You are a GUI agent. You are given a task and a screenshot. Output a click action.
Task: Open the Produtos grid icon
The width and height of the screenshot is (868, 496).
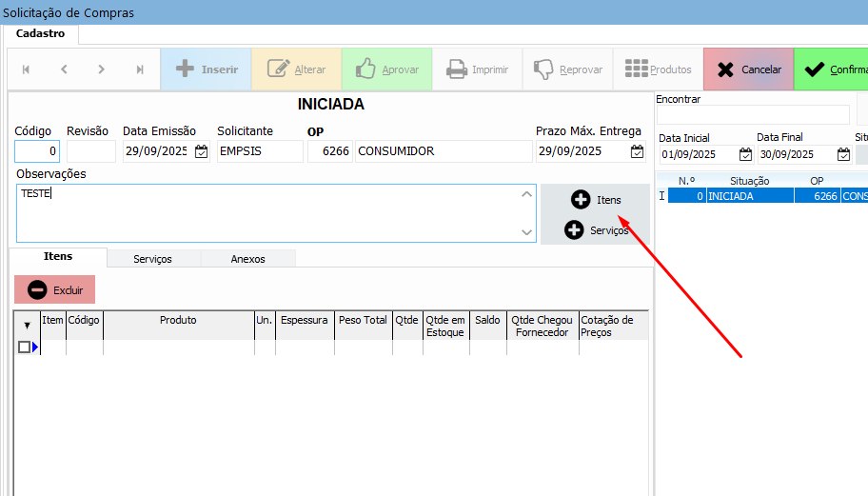636,69
